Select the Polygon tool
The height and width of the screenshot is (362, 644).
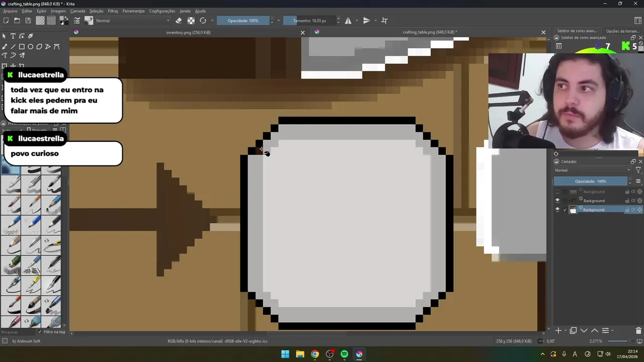coord(39,47)
